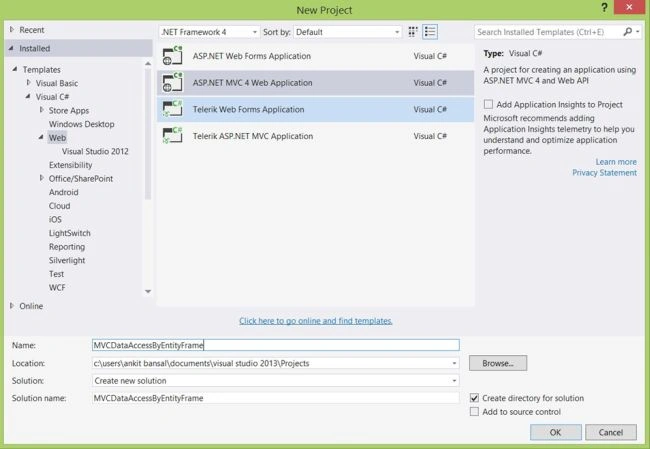Uncheck Create directory for solution
Image resolution: width=650 pixels, height=449 pixels.
[474, 398]
